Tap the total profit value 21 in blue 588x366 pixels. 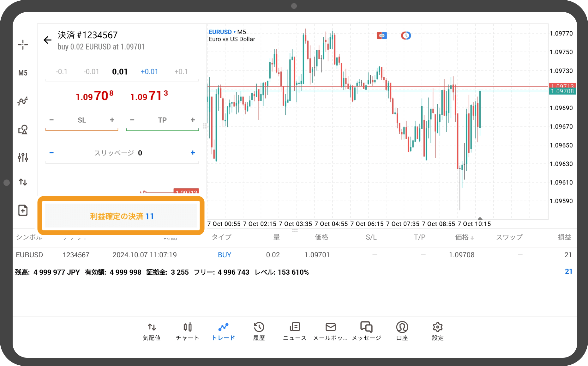click(568, 271)
